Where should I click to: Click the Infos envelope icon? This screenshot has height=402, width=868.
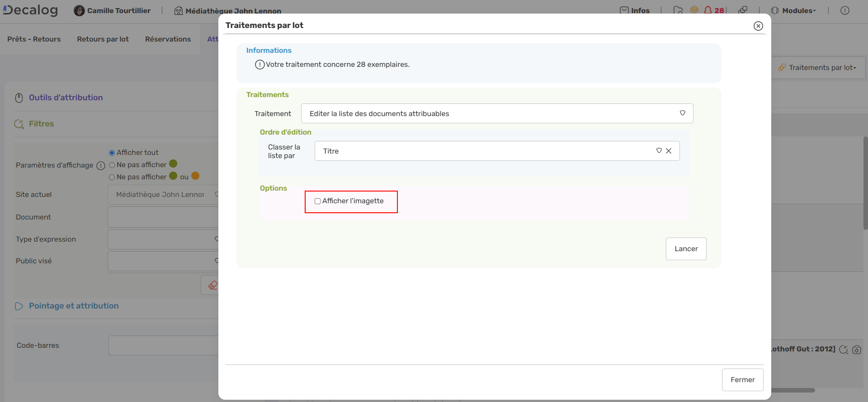(x=624, y=10)
